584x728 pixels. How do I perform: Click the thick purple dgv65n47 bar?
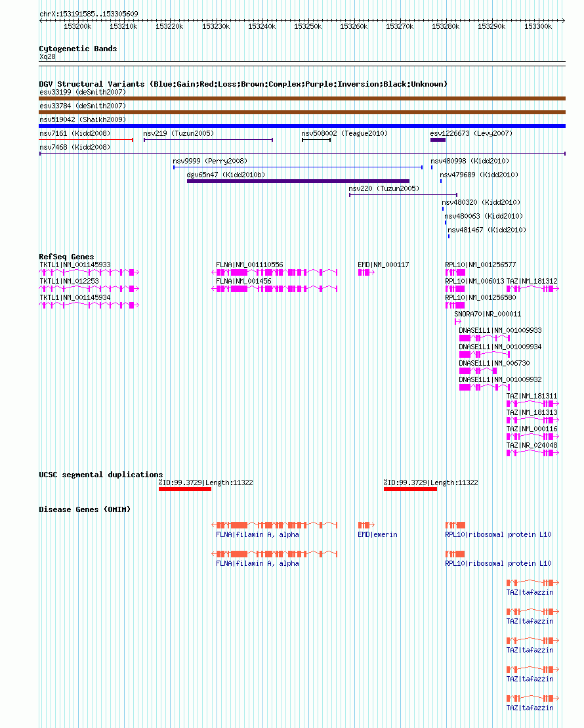click(x=298, y=181)
